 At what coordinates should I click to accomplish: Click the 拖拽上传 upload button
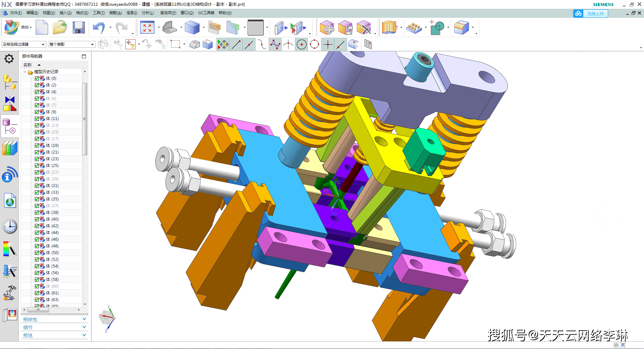591,13
